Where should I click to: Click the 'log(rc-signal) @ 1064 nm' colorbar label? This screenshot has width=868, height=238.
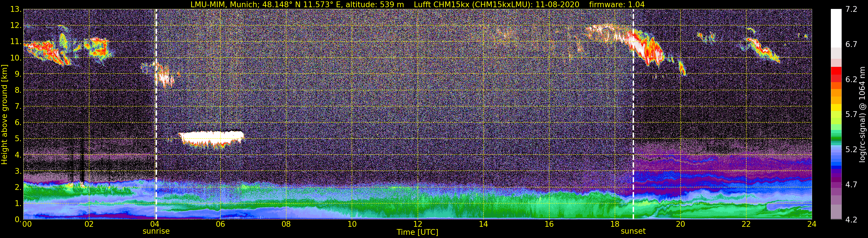click(x=862, y=114)
